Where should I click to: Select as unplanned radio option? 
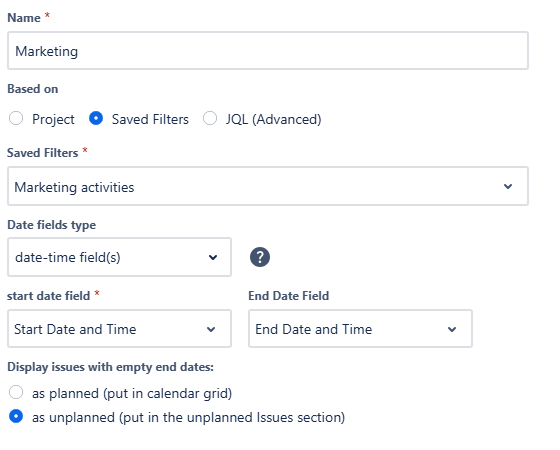(x=16, y=416)
